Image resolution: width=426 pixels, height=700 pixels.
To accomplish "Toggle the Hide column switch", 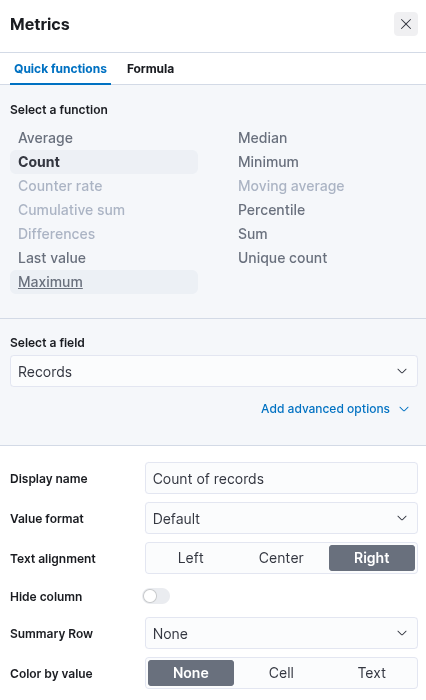I will coord(156,596).
